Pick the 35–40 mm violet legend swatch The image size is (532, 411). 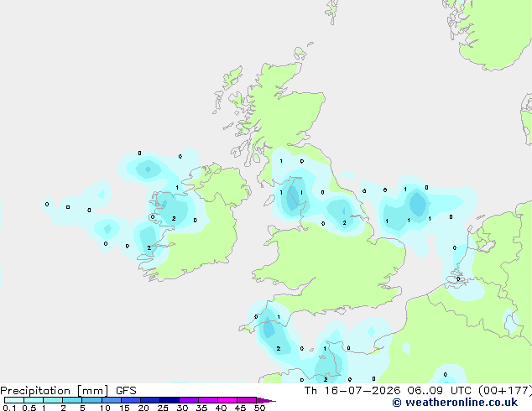point(208,400)
